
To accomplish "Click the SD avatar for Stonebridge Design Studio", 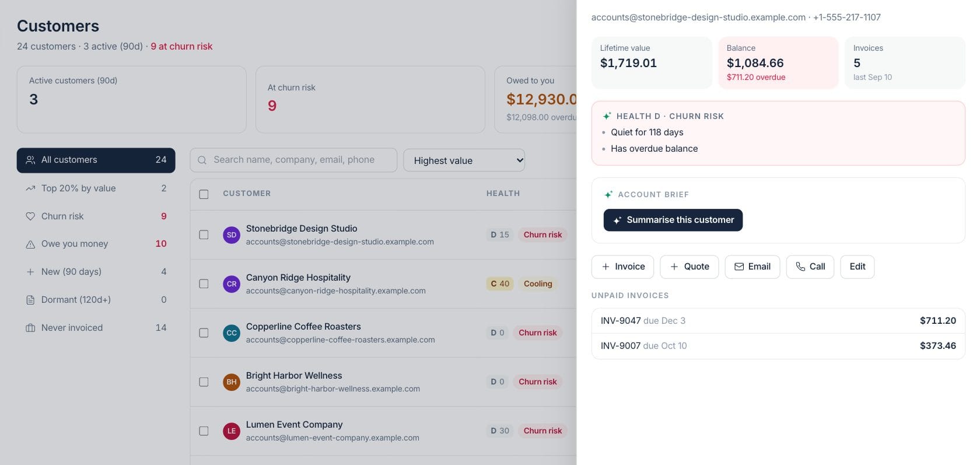I will coord(232,235).
